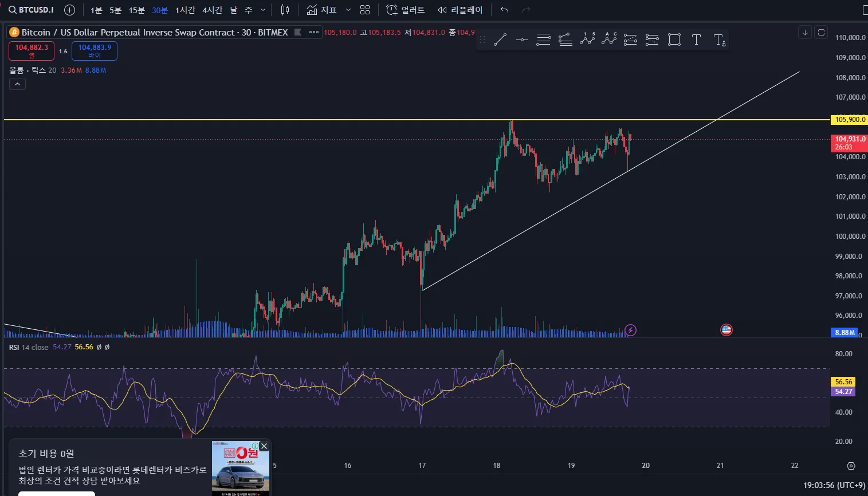Image resolution: width=868 pixels, height=496 pixels.
Task: Open the candlestick chart type selector
Action: 285,10
